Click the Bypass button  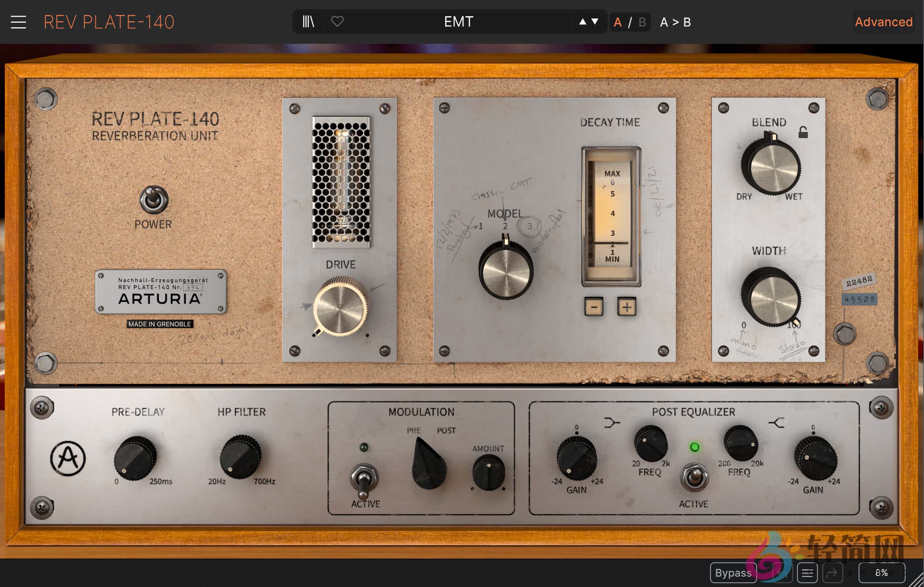tap(733, 573)
